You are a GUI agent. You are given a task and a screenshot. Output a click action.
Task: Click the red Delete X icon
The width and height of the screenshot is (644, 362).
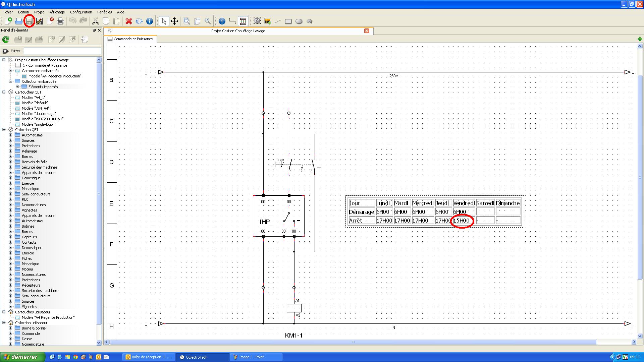[128, 21]
